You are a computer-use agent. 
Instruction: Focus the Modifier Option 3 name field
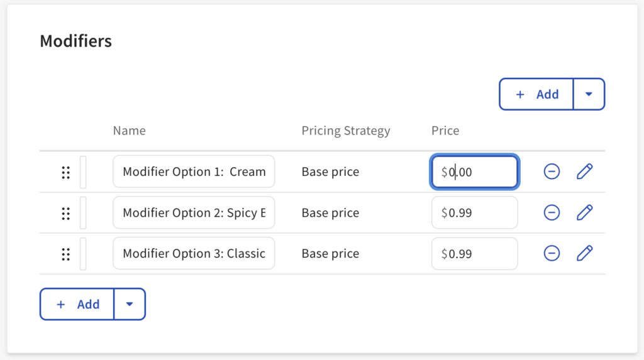click(x=194, y=253)
